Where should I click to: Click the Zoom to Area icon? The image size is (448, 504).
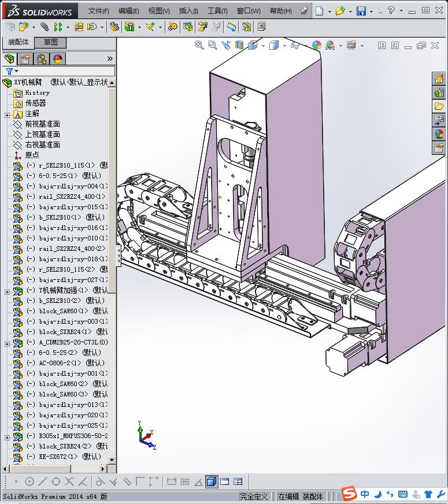click(212, 45)
